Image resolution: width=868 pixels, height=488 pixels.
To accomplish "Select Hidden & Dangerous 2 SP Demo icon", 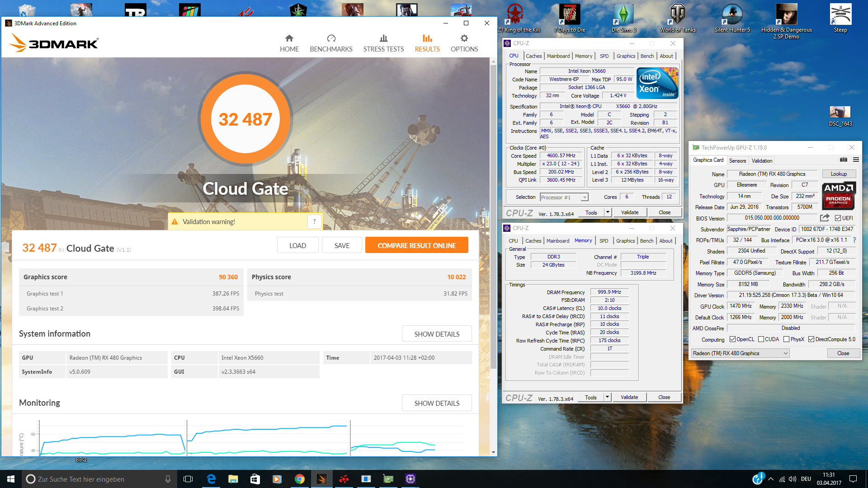I will pyautogui.click(x=786, y=21).
